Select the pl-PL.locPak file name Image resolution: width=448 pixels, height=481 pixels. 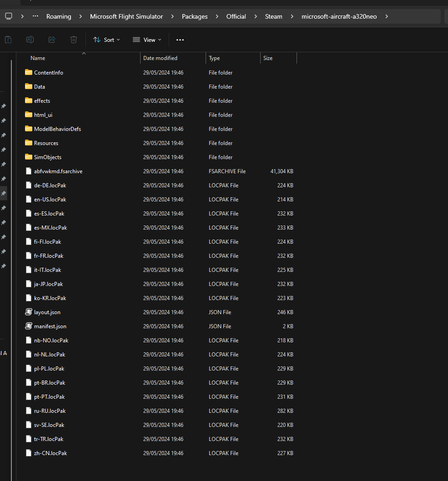49,369
